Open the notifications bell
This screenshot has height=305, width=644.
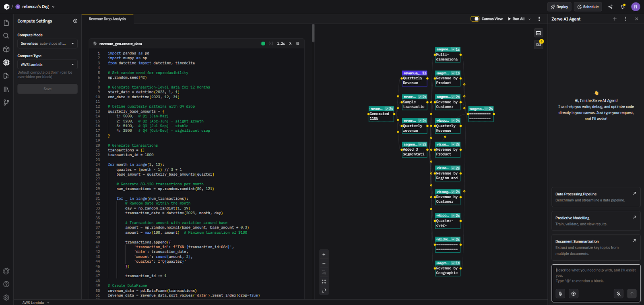coord(623,7)
